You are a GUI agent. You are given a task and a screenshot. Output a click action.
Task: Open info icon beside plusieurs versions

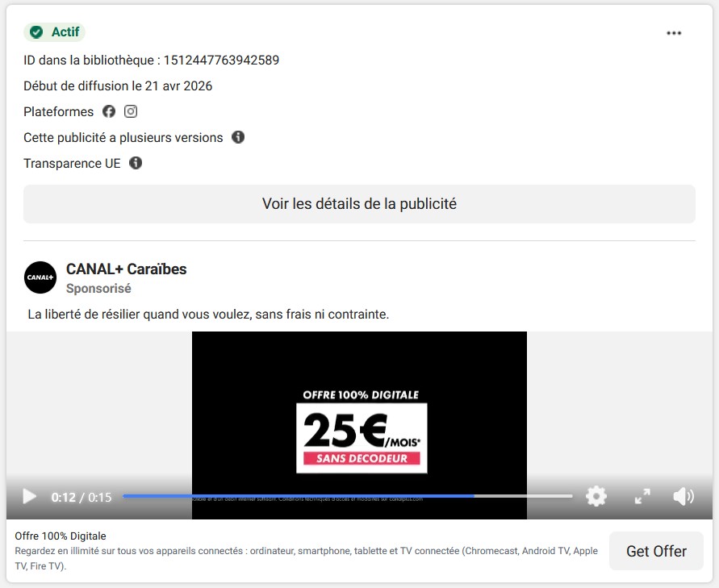[238, 137]
